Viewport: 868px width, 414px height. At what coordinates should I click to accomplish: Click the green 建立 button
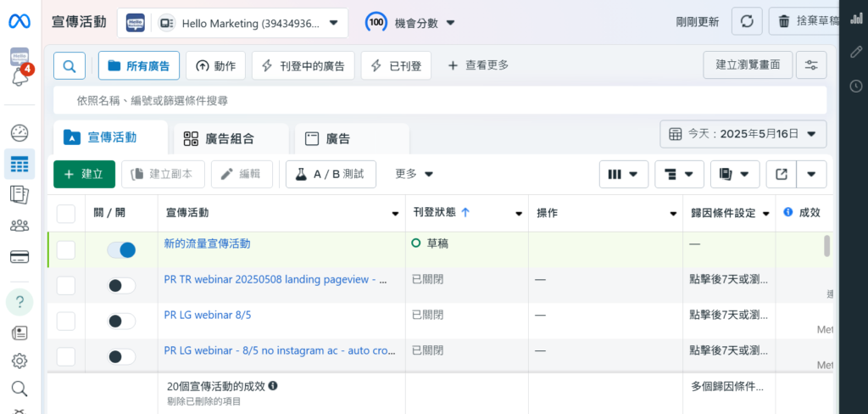(x=84, y=174)
